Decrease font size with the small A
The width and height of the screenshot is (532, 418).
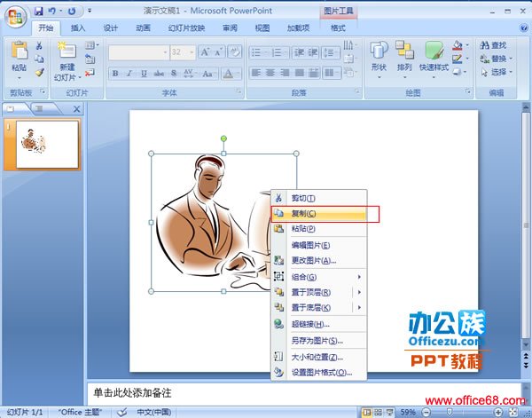(x=218, y=52)
